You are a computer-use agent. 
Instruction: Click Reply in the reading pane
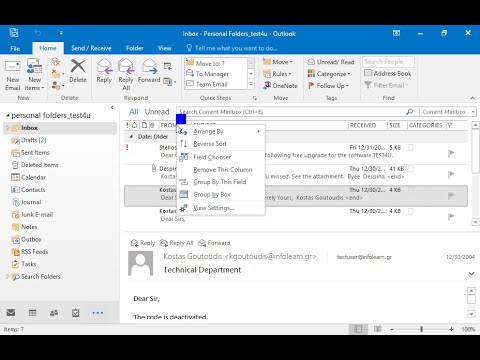point(143,243)
